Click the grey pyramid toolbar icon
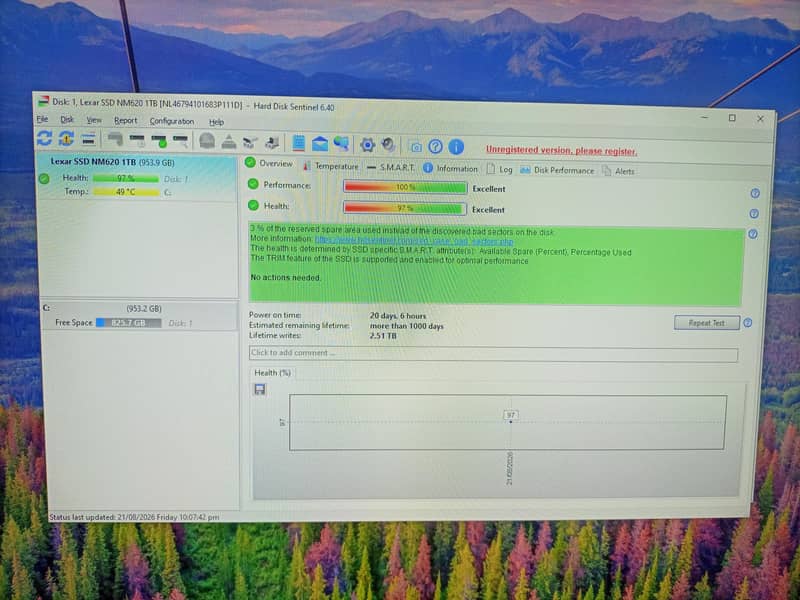Screen dimensions: 800x600 [229, 142]
